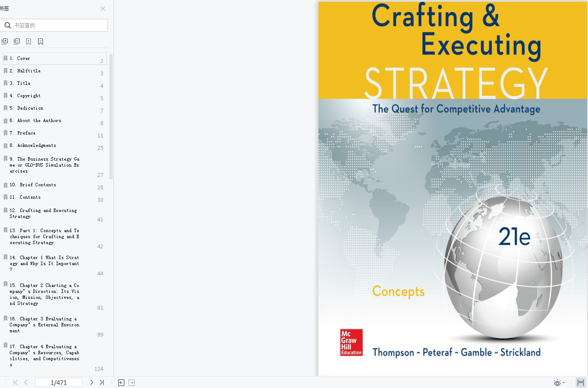Click the fit width icon
Image resolution: width=588 pixels, height=388 pixels.
581,382
